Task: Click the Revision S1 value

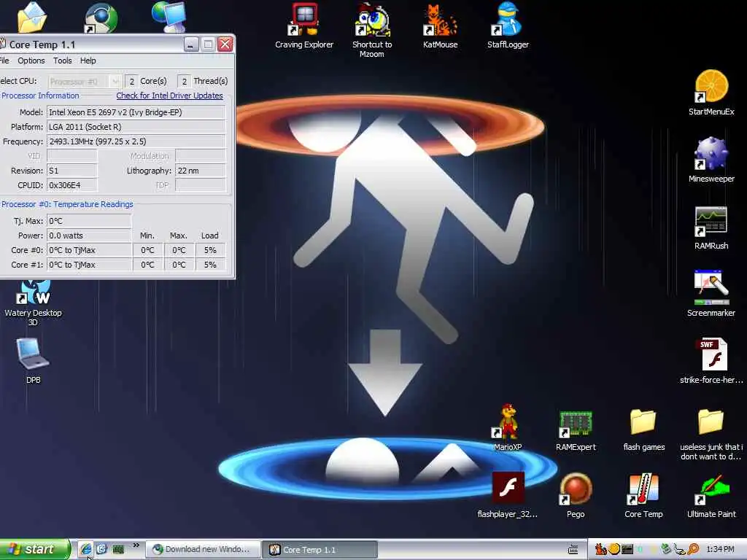Action: point(72,171)
